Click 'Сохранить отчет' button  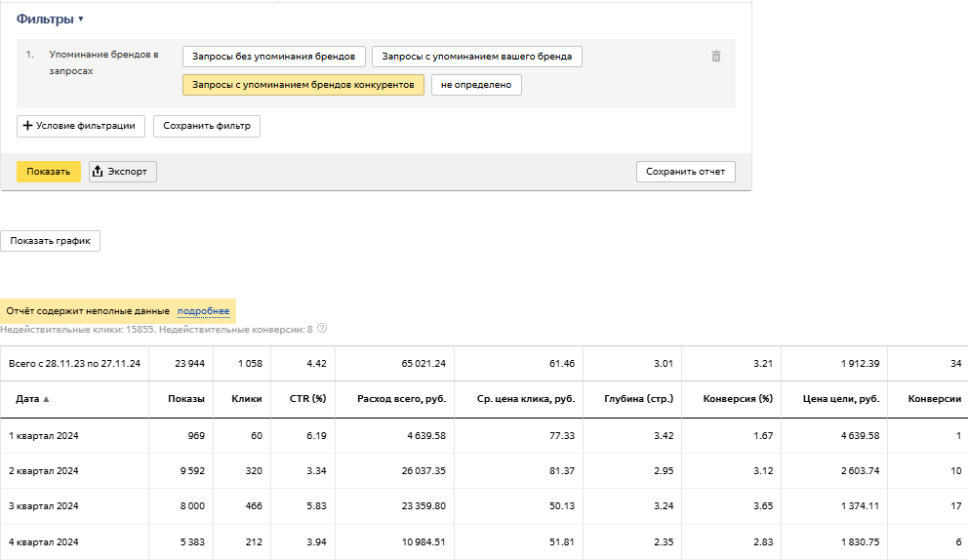pos(685,172)
